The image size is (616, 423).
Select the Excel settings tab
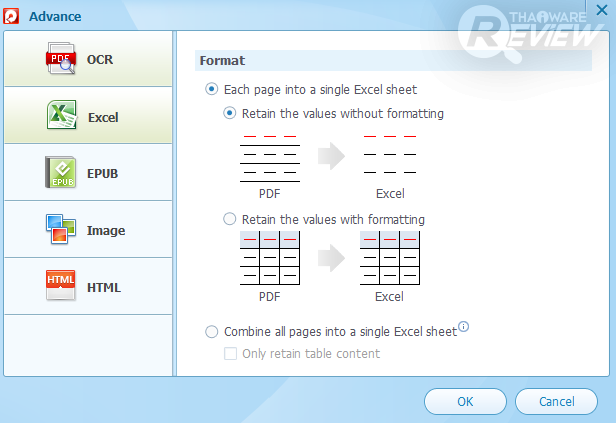pyautogui.click(x=88, y=115)
